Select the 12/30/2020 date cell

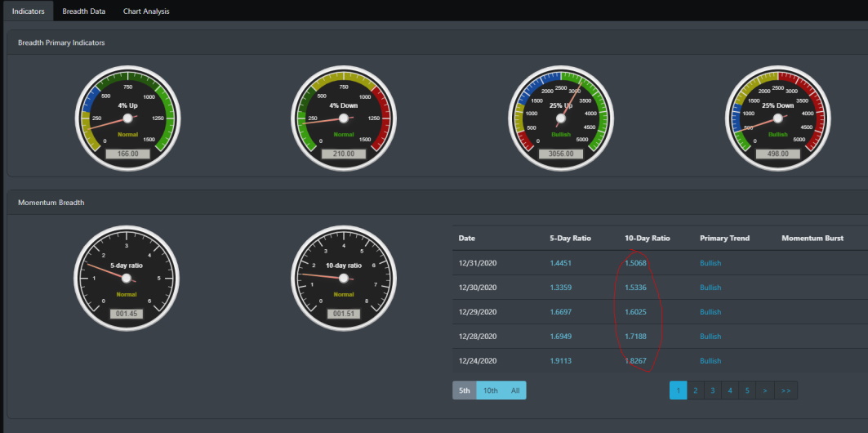pos(478,288)
